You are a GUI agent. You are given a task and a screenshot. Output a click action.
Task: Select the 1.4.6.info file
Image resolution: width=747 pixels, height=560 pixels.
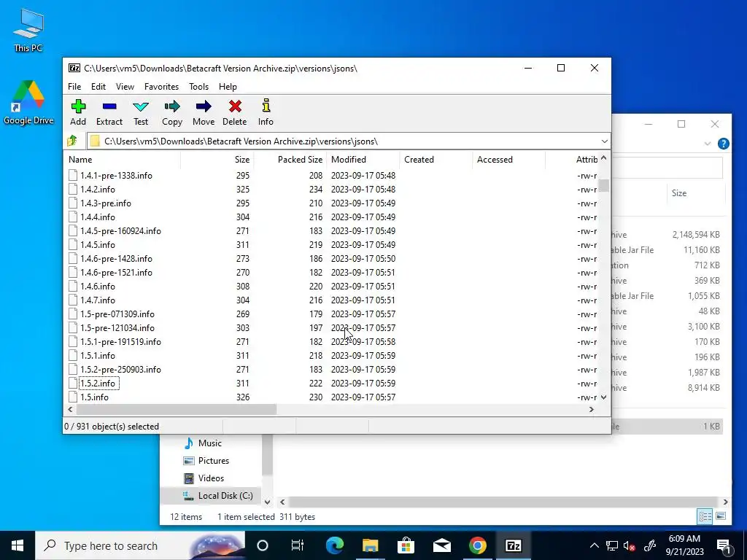coord(98,286)
